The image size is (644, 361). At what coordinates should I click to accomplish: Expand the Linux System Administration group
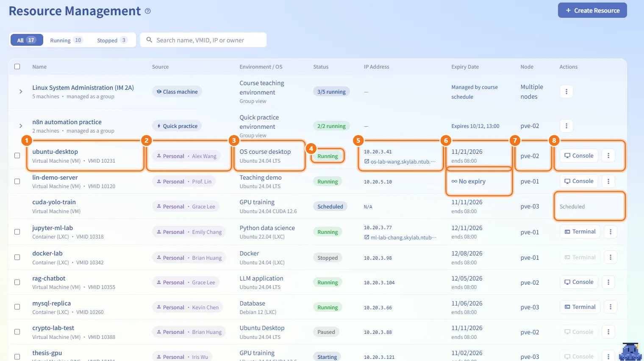point(20,92)
